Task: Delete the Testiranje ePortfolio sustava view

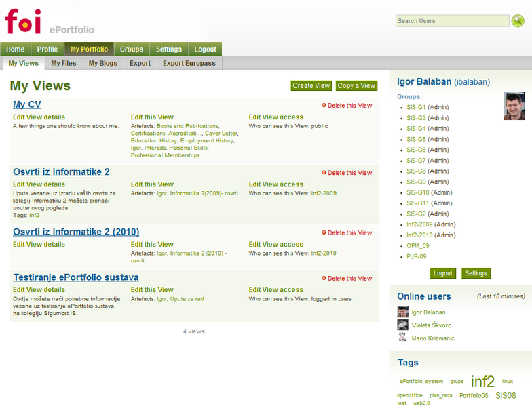Action: (347, 278)
